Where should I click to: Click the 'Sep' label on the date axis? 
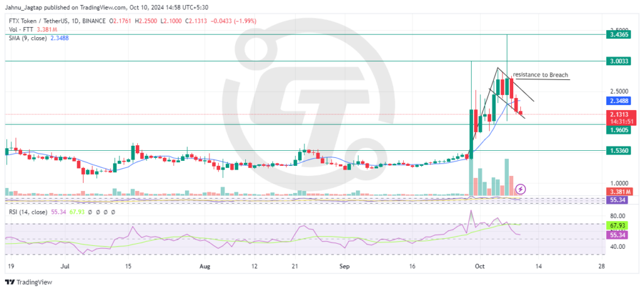(344, 266)
